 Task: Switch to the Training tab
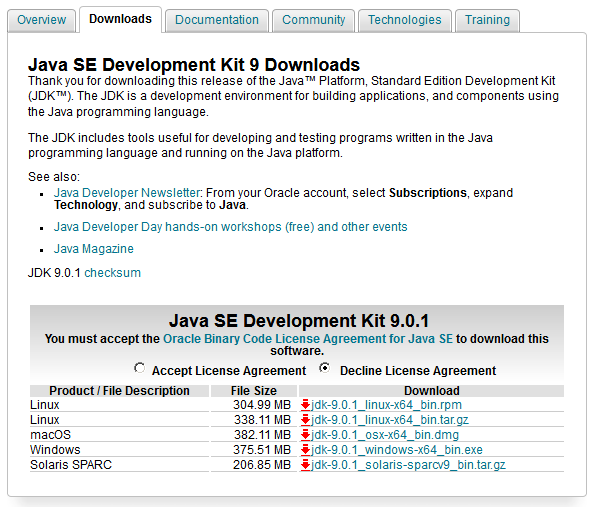point(487,20)
